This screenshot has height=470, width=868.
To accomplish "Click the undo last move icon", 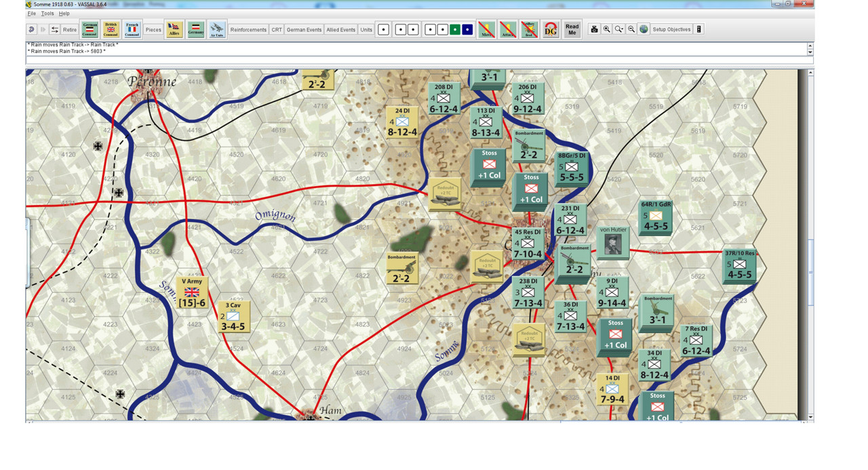I will tap(31, 29).
